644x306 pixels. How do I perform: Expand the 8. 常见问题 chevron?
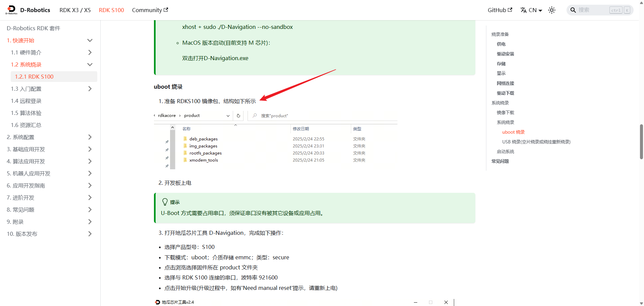pyautogui.click(x=90, y=210)
